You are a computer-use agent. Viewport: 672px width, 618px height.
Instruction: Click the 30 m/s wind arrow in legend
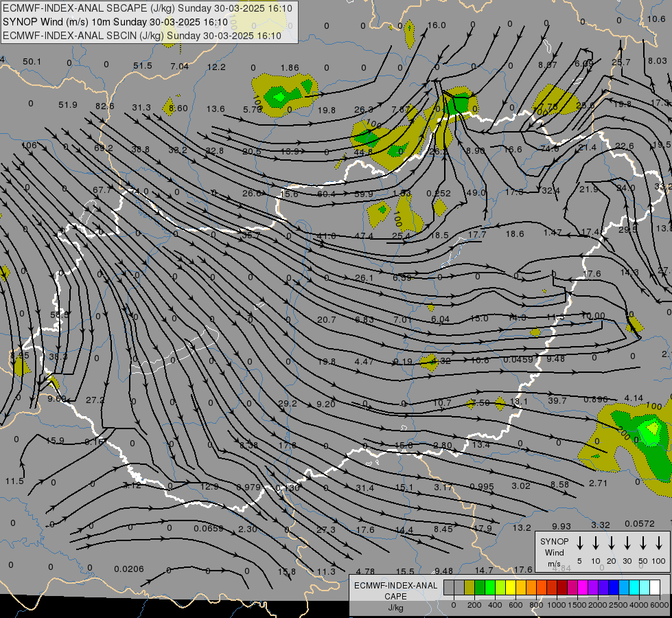pos(627,543)
